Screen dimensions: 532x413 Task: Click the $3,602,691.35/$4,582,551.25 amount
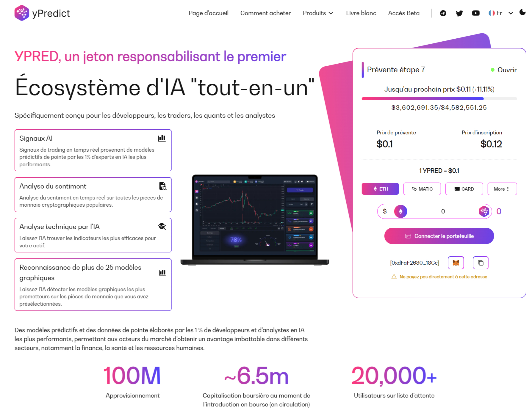coord(439,108)
